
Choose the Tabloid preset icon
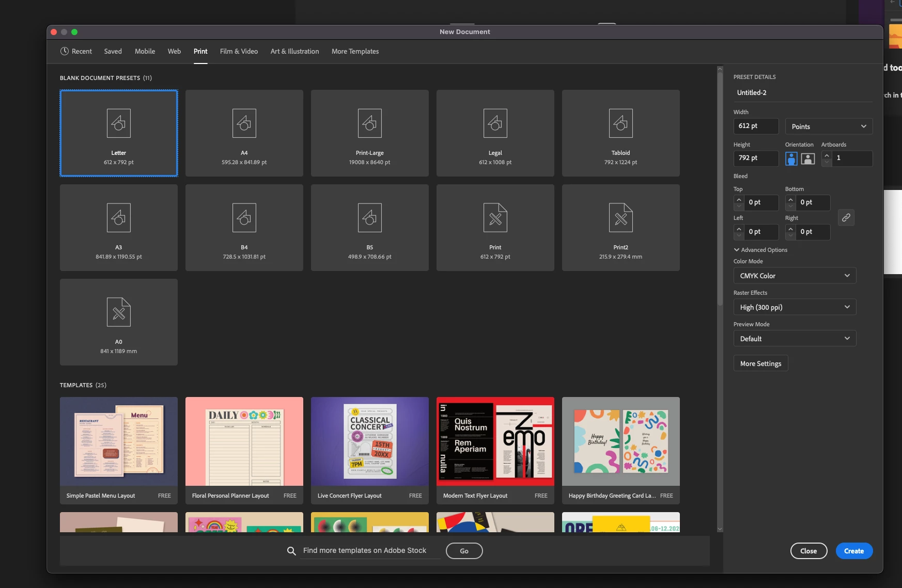pyautogui.click(x=621, y=123)
